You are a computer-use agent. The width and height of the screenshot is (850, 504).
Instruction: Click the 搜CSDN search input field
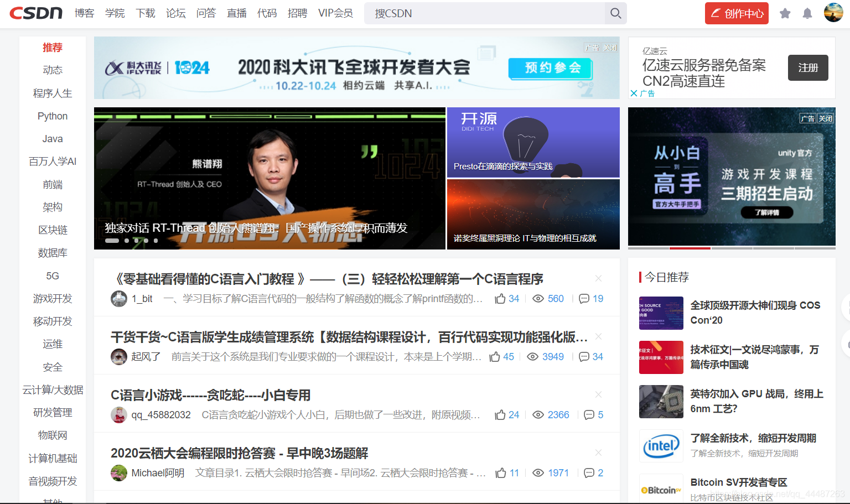(x=485, y=13)
